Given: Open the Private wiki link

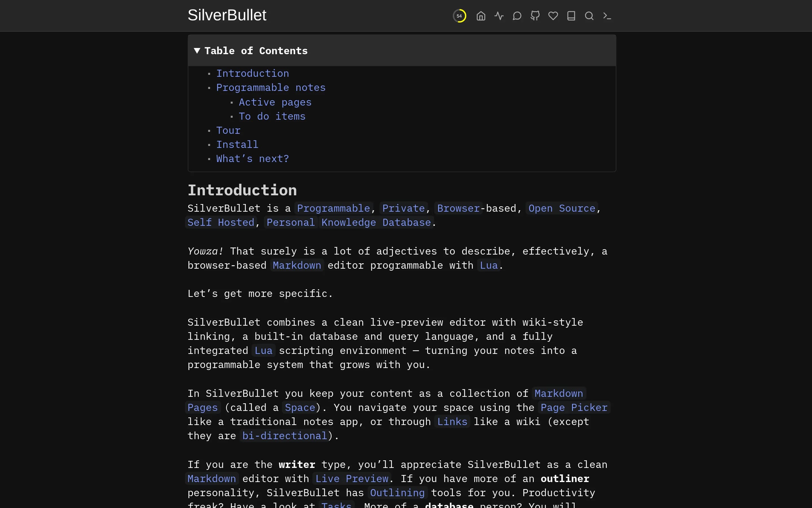Looking at the screenshot, I should click(404, 208).
